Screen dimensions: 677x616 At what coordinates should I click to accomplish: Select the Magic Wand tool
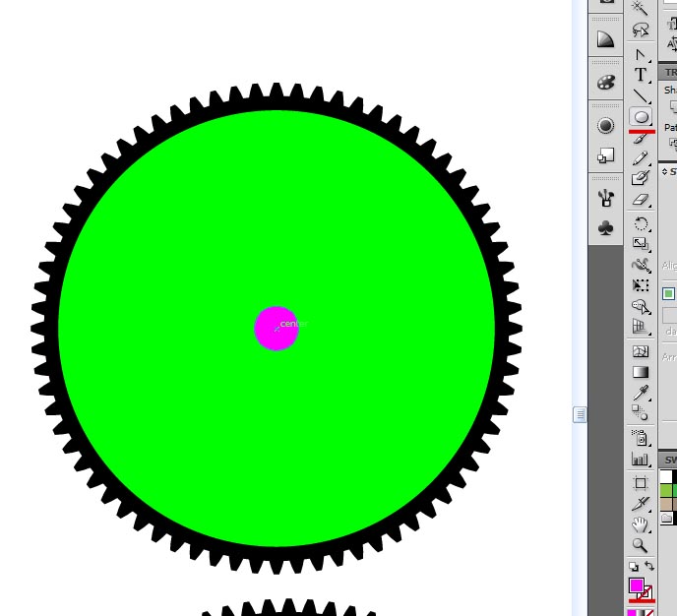click(640, 8)
